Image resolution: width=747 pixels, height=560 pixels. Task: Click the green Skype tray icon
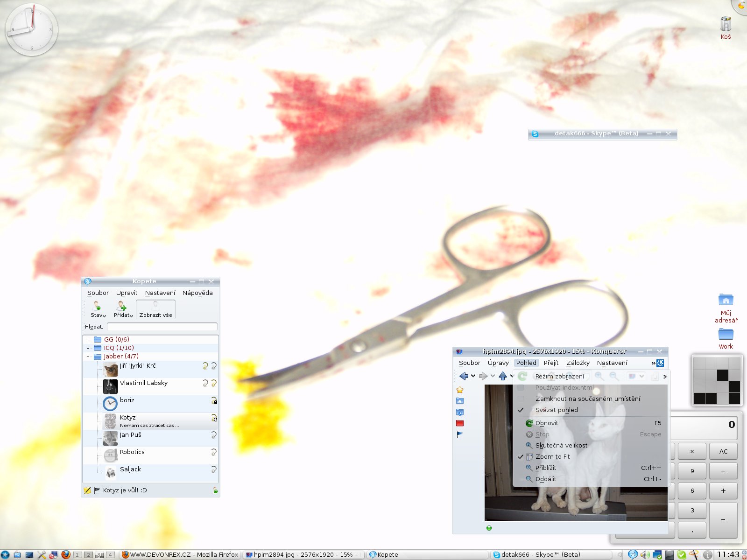[x=682, y=555]
